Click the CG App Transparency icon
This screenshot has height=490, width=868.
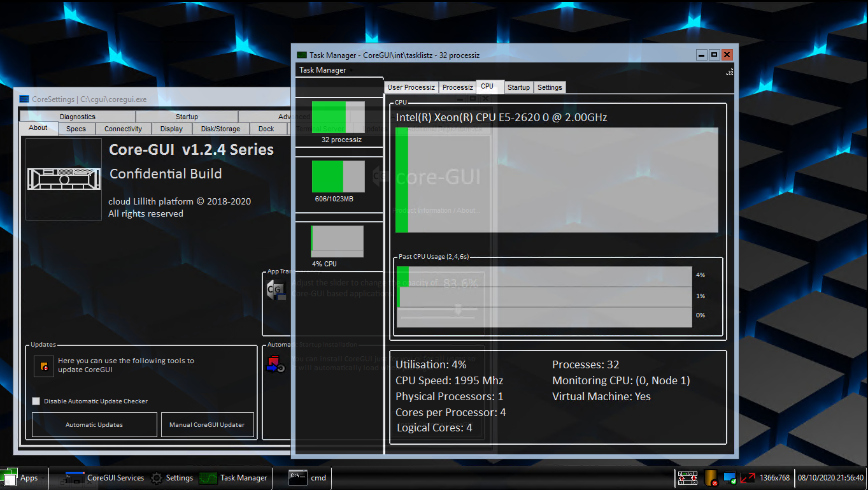[276, 290]
